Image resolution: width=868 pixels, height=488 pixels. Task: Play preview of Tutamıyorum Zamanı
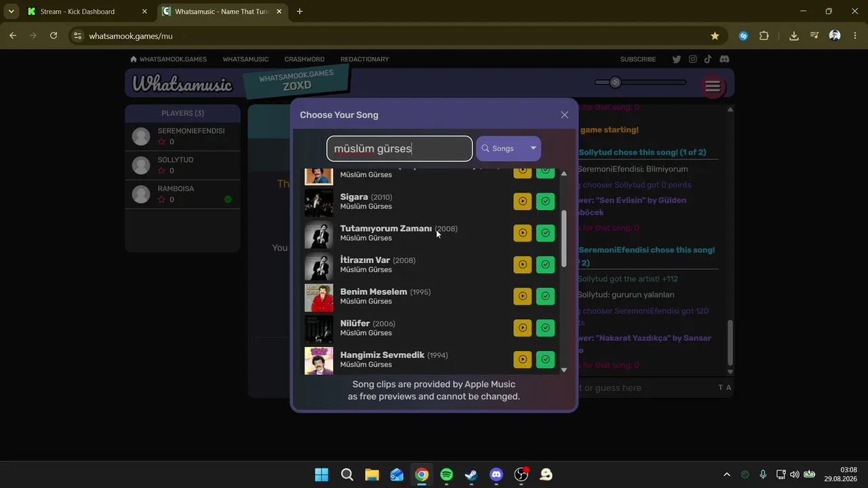522,233
